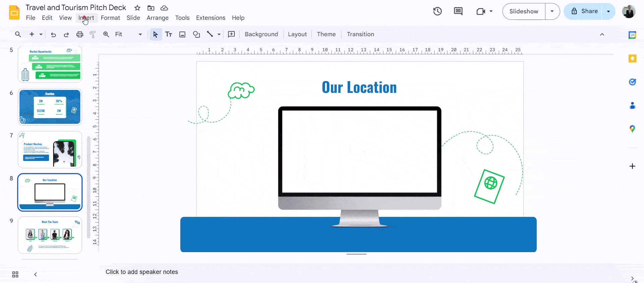Viewport: 644px width, 283px height.
Task: Click the Undo arrow icon
Action: pos(53,34)
